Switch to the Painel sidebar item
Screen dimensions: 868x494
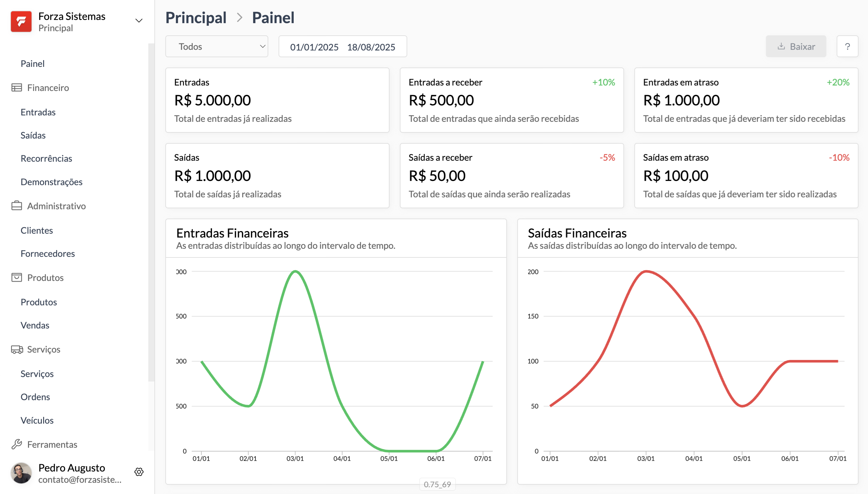(32, 63)
